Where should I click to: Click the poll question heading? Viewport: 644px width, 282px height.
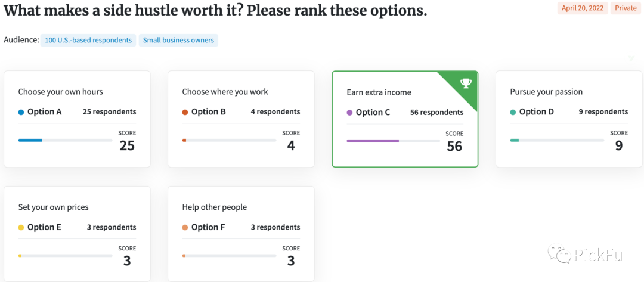tap(215, 11)
